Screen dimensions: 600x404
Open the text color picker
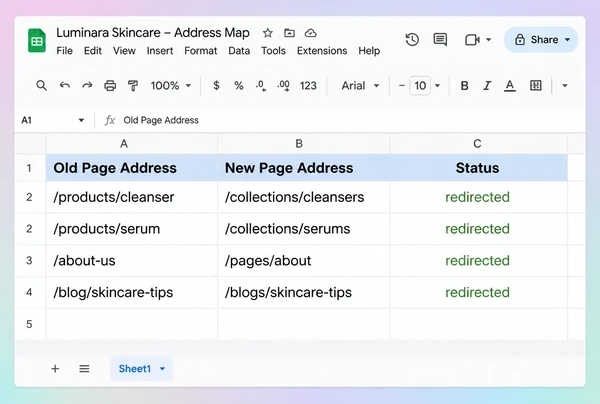tap(509, 86)
